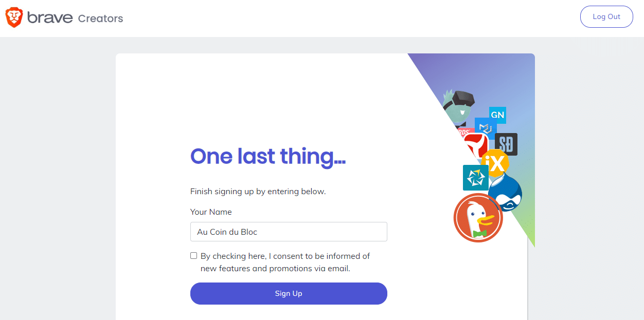This screenshot has width=644, height=320.
Task: Toggle the email promotions consent checkbox
Action: click(x=193, y=255)
